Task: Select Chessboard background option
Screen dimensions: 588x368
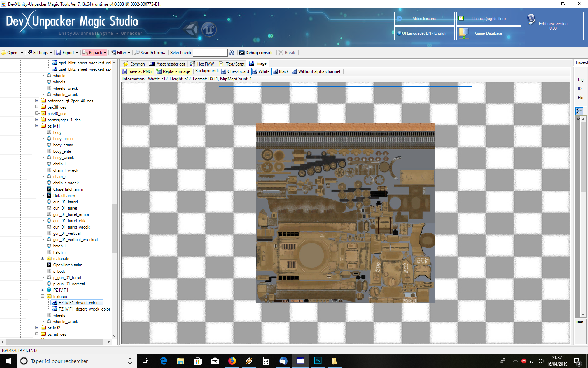Action: tap(235, 71)
